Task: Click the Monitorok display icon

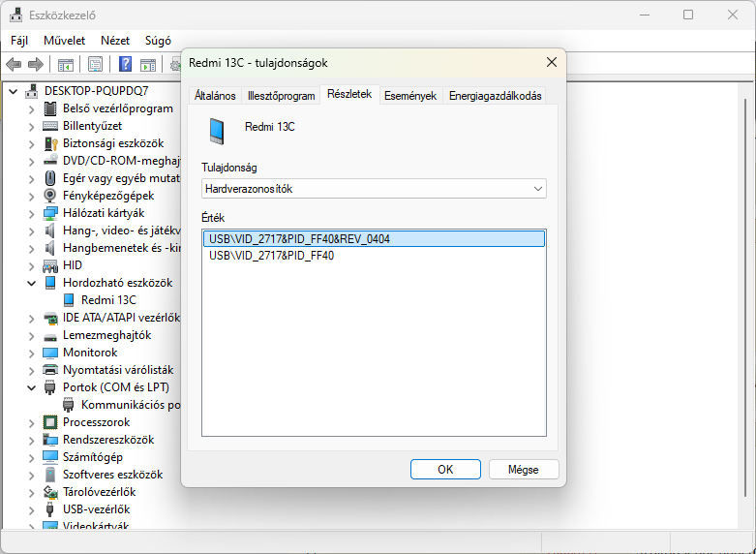Action: coord(50,353)
